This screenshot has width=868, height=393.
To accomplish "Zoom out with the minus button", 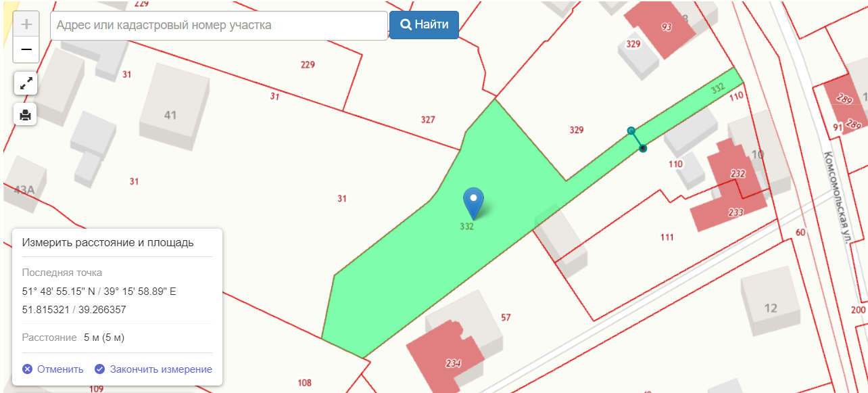I will [26, 49].
